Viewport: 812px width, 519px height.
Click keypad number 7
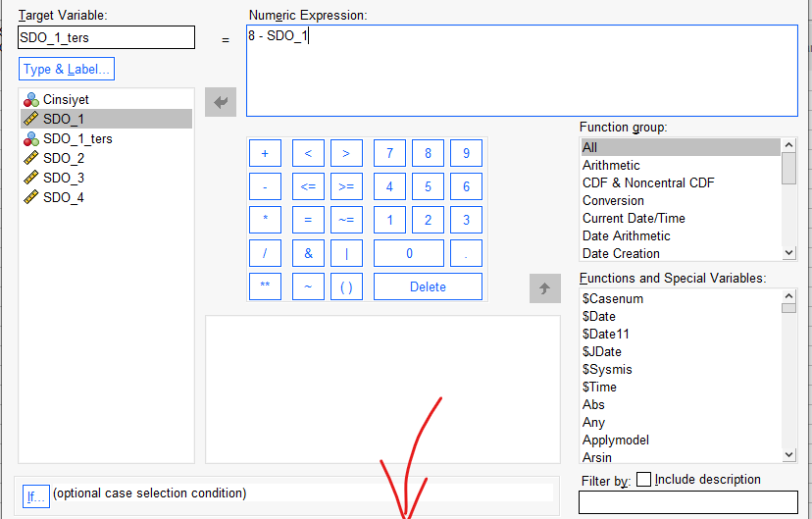pos(389,153)
